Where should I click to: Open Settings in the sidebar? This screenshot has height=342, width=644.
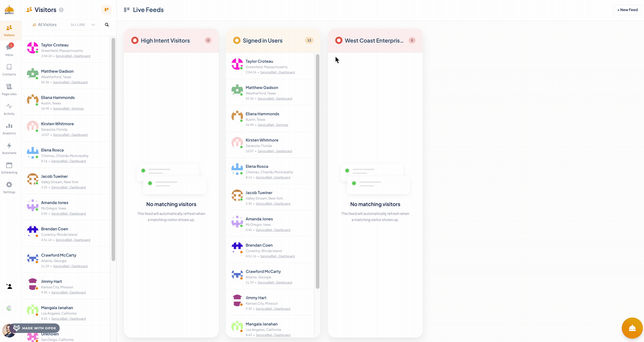coord(9,188)
